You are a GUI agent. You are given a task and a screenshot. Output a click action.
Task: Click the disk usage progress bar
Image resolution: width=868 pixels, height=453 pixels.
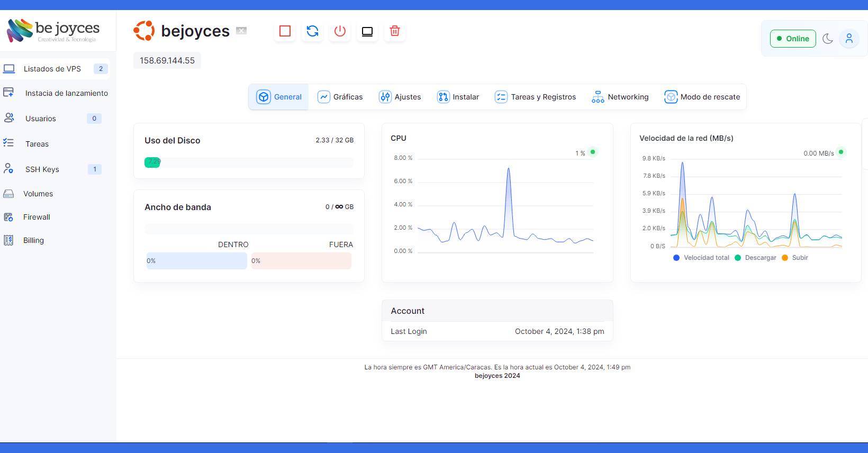(249, 162)
